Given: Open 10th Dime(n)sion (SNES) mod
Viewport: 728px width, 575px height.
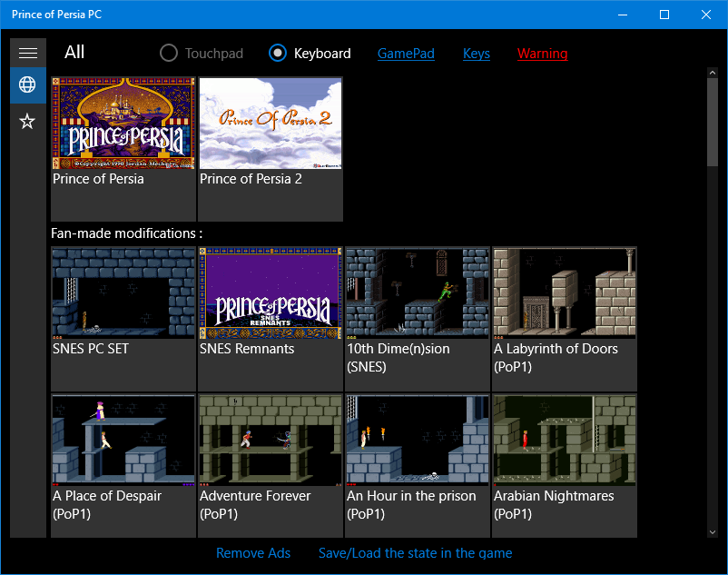Looking at the screenshot, I should coord(417,292).
